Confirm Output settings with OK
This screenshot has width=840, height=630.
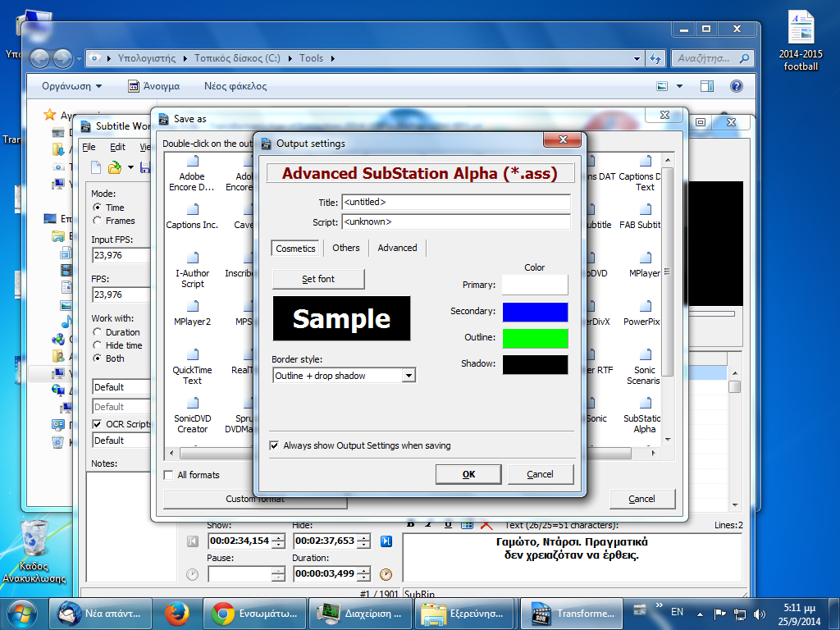pos(468,475)
